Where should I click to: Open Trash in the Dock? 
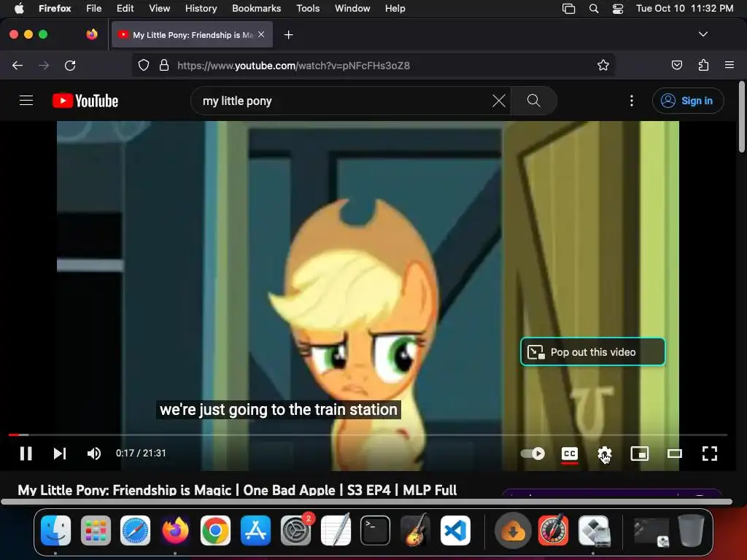[x=691, y=530]
